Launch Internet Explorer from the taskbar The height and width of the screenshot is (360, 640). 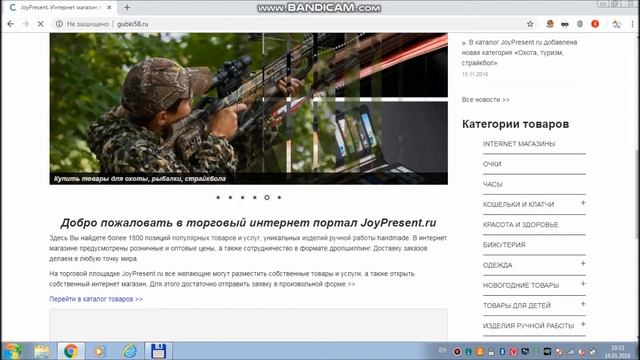point(129,351)
